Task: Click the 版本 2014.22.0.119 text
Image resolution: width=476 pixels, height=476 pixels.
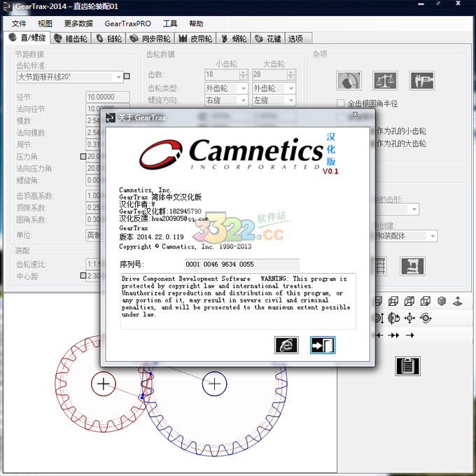Action: coord(151,237)
